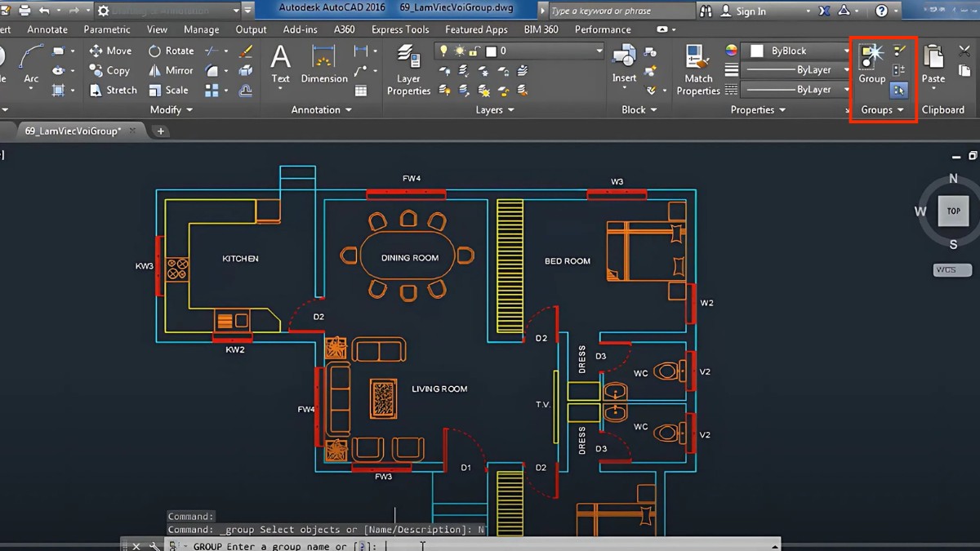The width and height of the screenshot is (980, 551).
Task: Select the Text annotation tool
Action: (280, 64)
